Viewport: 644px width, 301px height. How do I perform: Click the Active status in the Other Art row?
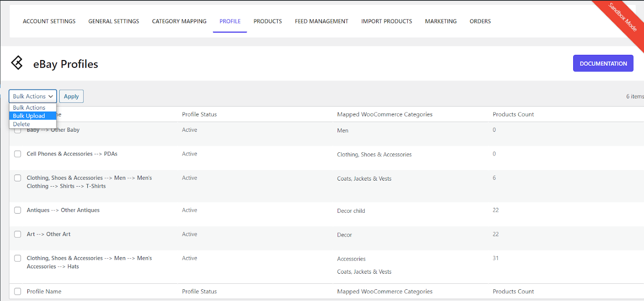tap(190, 234)
